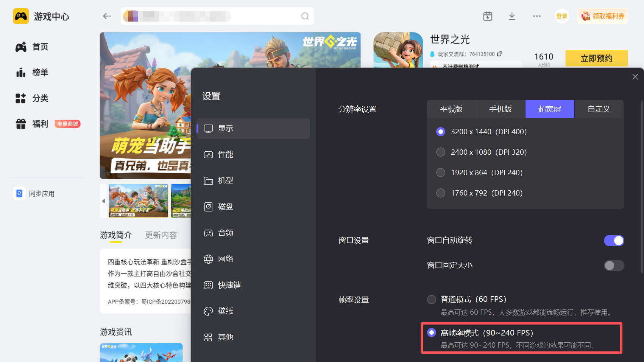Toggle 窗口固定大小 switch
644x362 pixels.
tap(614, 266)
